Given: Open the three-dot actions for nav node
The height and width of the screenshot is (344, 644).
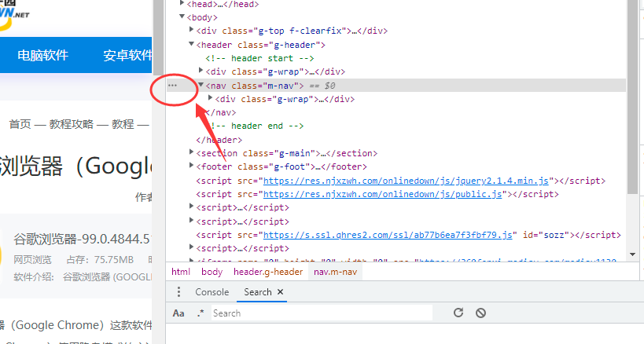Looking at the screenshot, I should 172,86.
